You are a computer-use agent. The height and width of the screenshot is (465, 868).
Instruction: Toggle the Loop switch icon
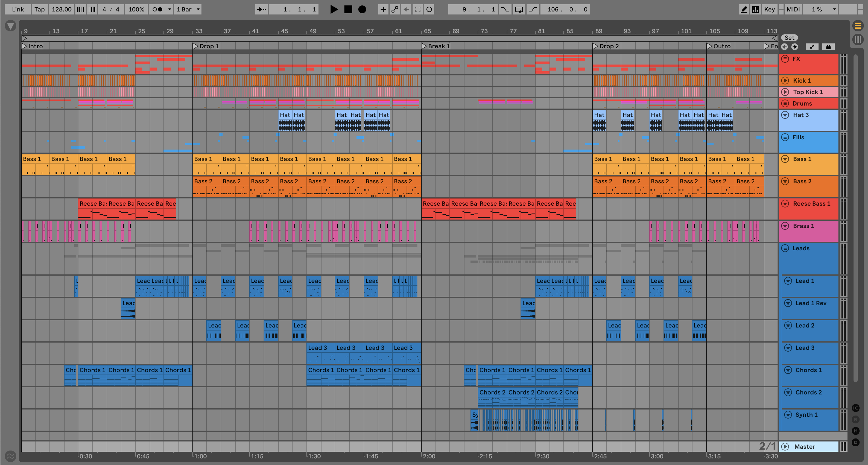[519, 9]
